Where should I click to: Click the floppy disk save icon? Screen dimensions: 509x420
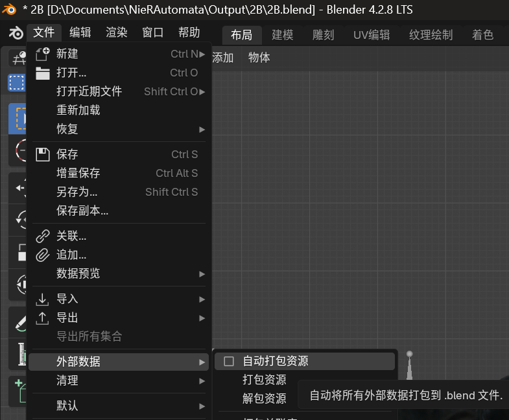43,154
